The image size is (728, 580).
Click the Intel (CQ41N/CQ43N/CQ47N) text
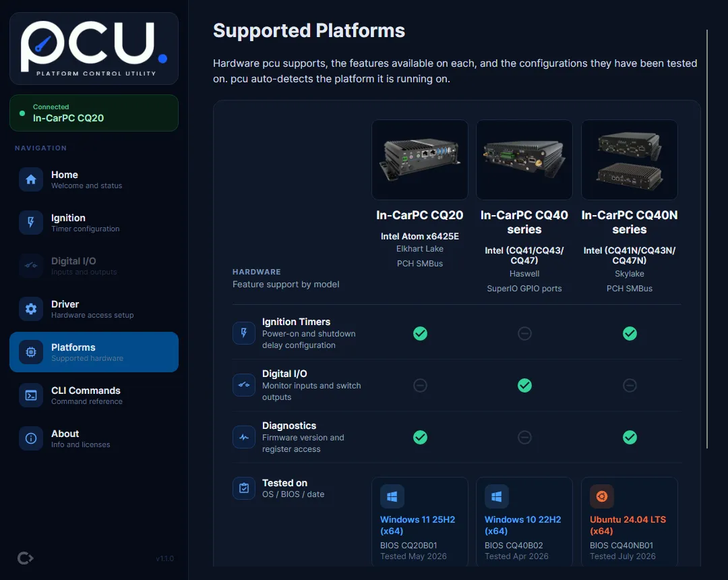630,256
